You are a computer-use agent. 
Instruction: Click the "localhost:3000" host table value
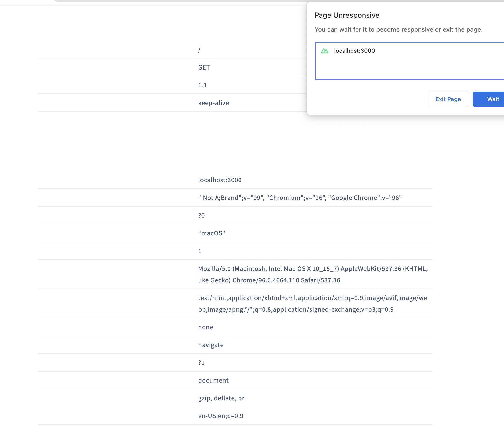pyautogui.click(x=220, y=180)
